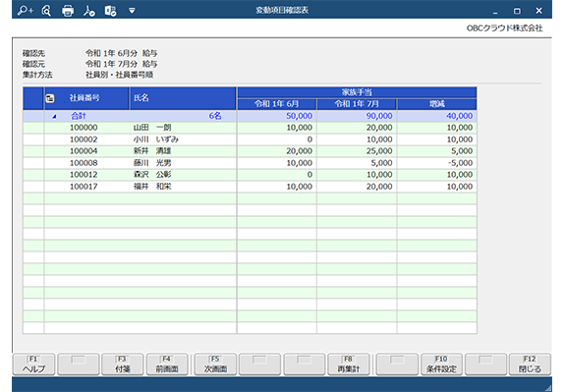This screenshot has width=565, height=392.
Task: Click total value 50,000
Action: tap(299, 116)
